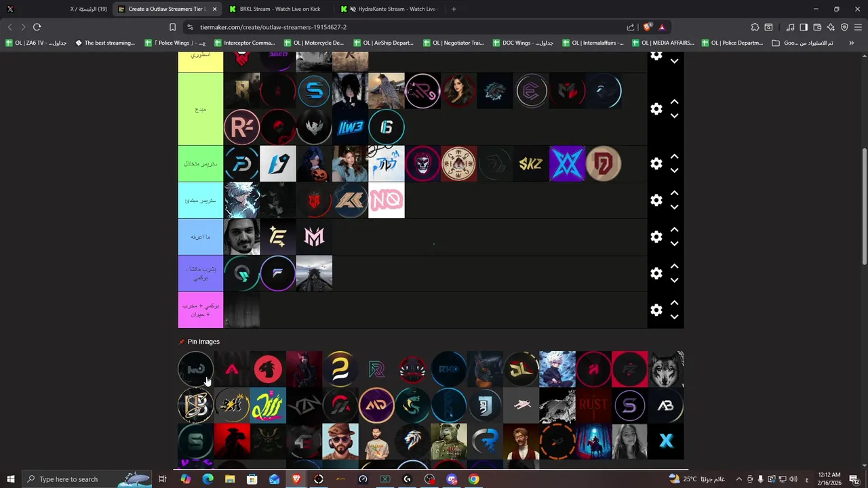
Task: Select the bearded man photo in blue tier
Action: (x=241, y=237)
